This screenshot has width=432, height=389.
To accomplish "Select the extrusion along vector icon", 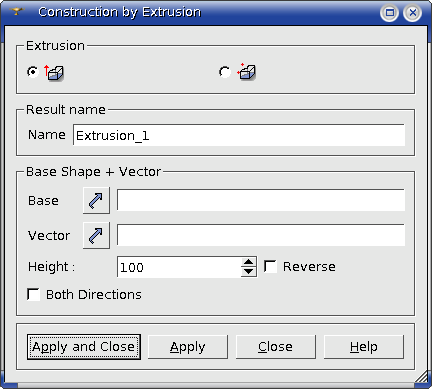I will coord(54,72).
